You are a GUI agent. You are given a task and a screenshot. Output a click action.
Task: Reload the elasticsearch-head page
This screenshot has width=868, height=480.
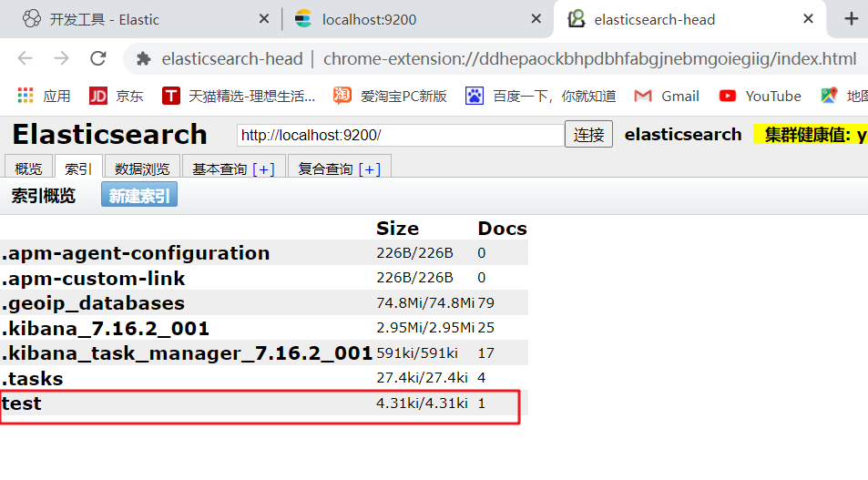coord(98,58)
